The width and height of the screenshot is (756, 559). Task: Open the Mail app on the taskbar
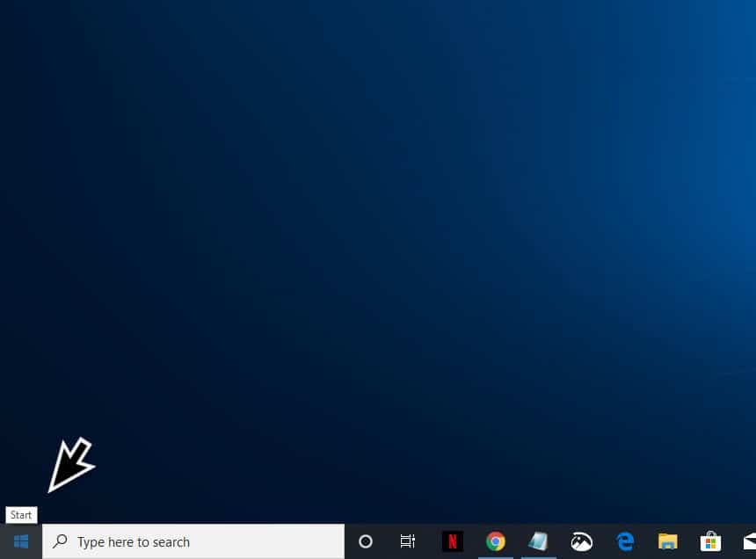(749, 541)
